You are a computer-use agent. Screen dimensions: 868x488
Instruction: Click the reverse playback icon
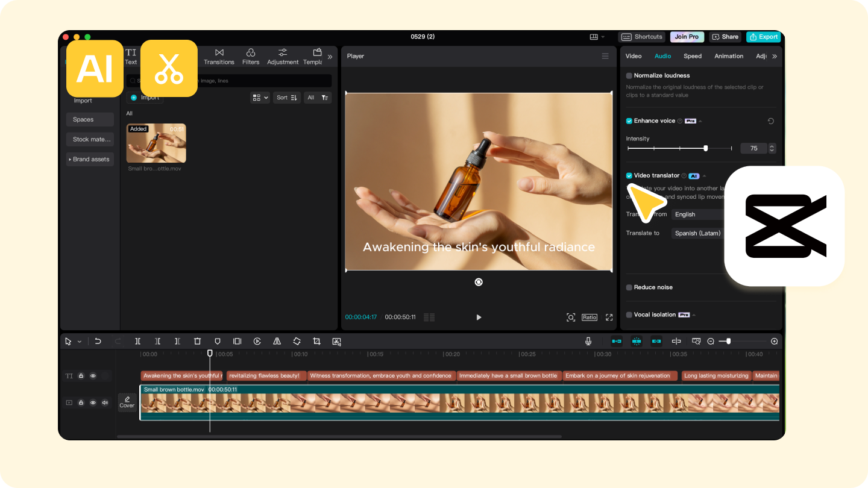[257, 341]
